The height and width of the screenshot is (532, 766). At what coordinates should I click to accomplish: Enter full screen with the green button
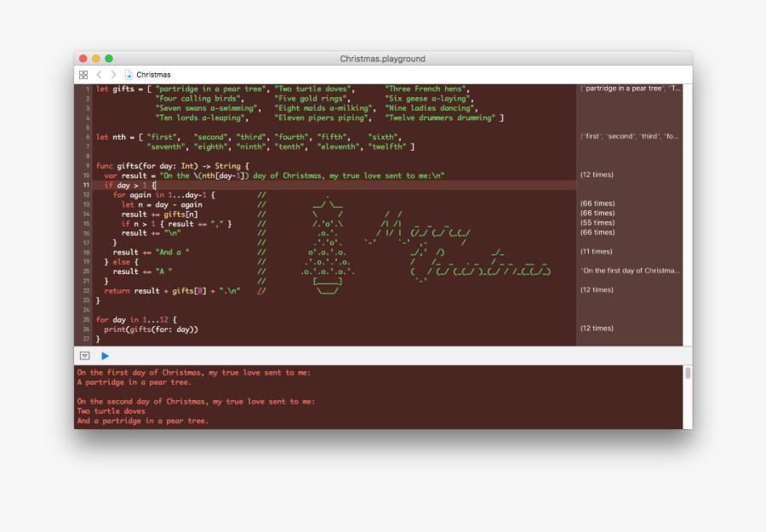coord(109,59)
